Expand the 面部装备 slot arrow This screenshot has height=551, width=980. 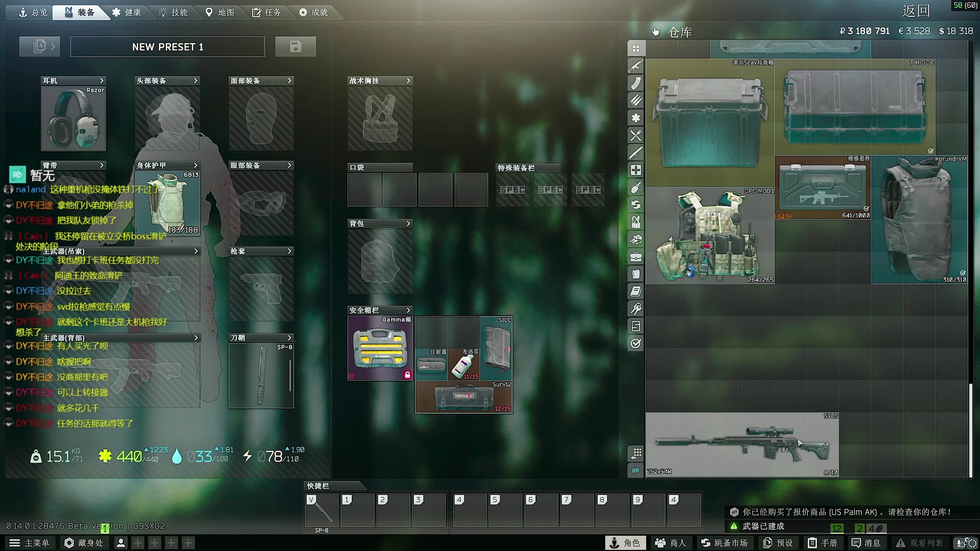[289, 81]
